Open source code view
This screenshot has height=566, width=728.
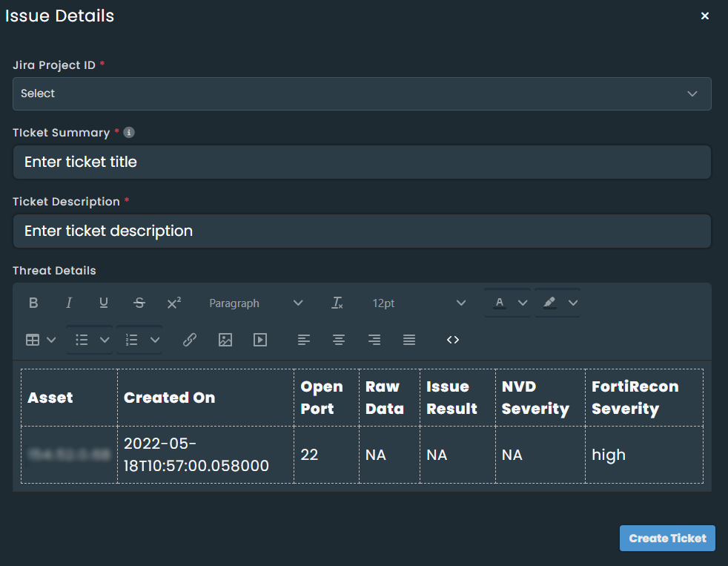point(453,340)
